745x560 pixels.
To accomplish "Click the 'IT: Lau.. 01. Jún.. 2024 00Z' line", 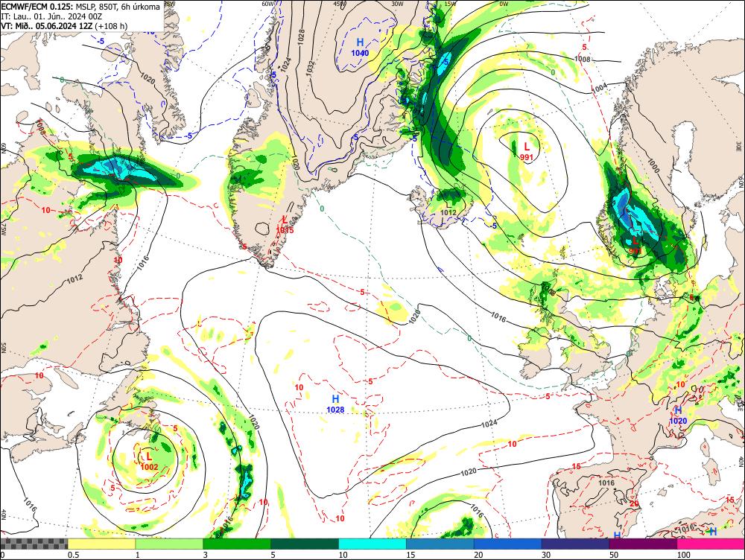I will click(x=51, y=16).
